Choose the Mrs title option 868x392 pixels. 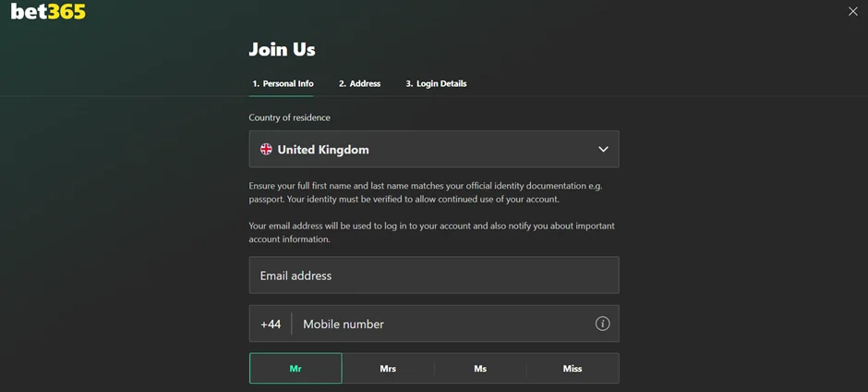(388, 368)
